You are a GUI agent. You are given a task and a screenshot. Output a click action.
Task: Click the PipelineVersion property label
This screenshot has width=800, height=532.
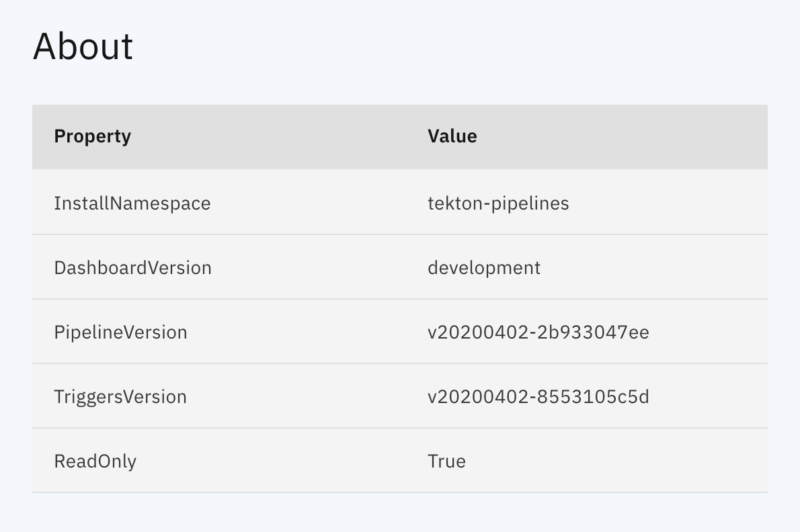tap(120, 332)
